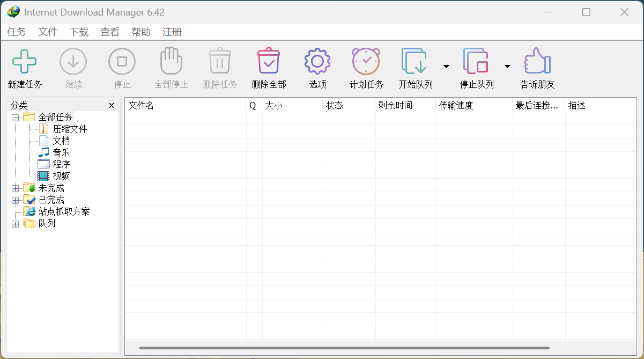The width and height of the screenshot is (644, 359).
Task: Sort list by 传输速度 column header
Action: (x=473, y=106)
